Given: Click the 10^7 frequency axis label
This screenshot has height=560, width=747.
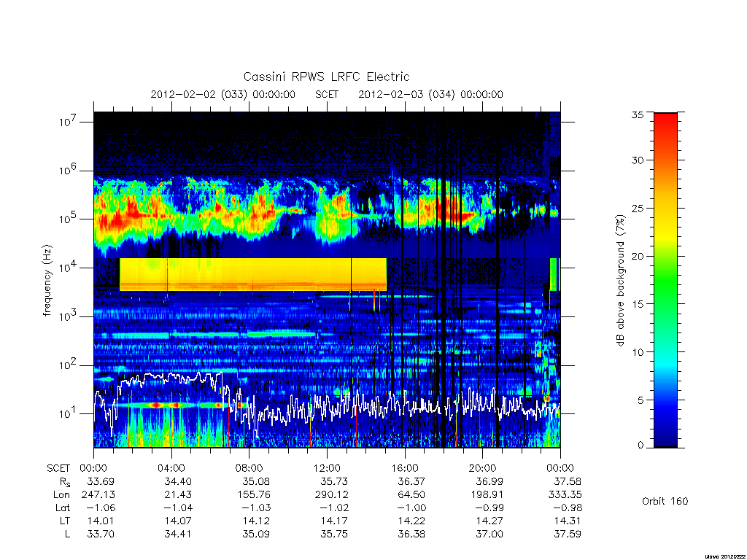Looking at the screenshot, I should coord(69,122).
